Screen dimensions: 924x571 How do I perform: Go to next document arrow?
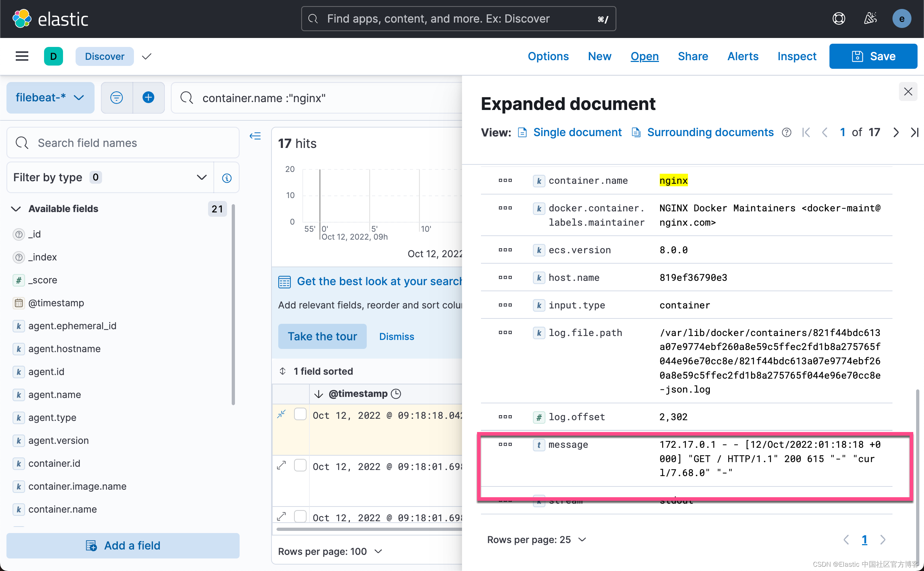tap(896, 133)
